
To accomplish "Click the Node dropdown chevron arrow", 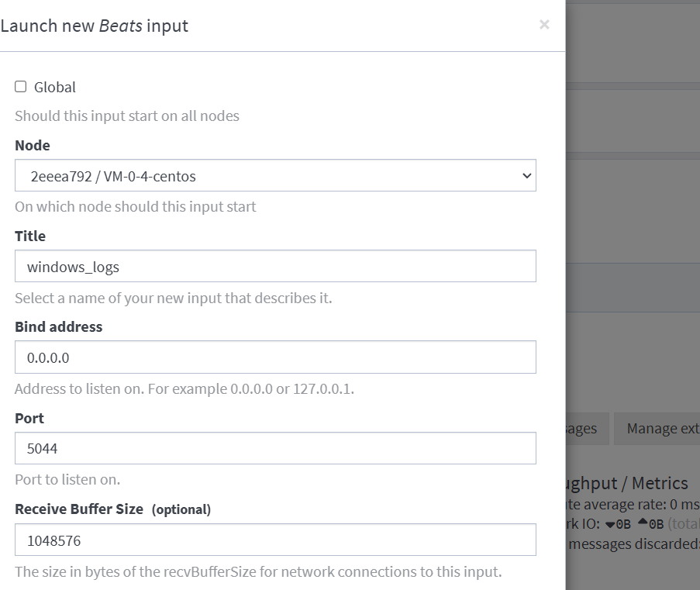I will 527,176.
